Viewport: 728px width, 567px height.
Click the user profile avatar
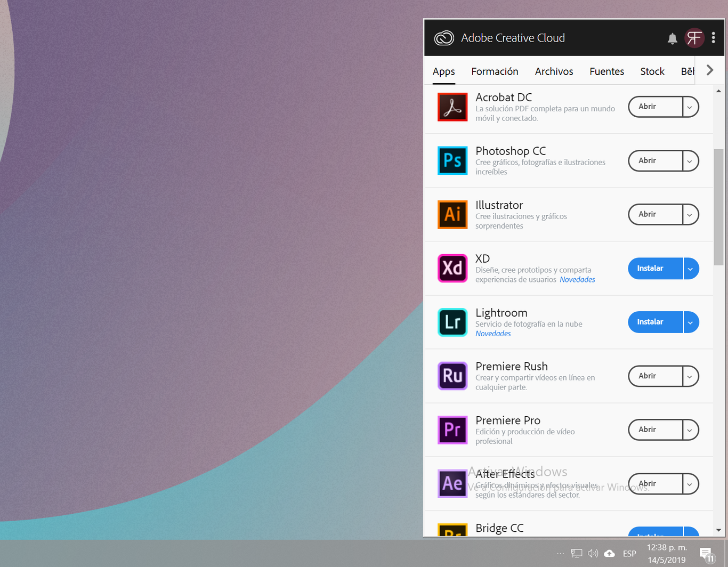pyautogui.click(x=694, y=38)
